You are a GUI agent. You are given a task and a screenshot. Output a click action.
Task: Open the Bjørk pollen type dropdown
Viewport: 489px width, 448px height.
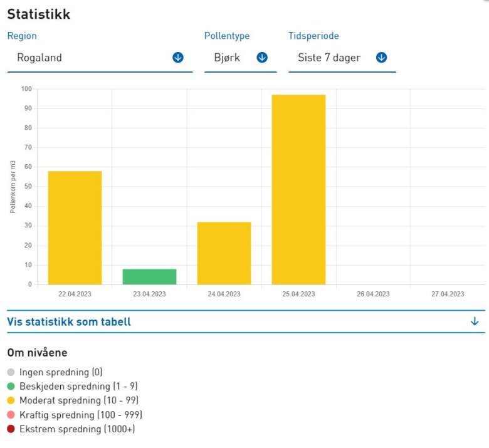click(229, 58)
